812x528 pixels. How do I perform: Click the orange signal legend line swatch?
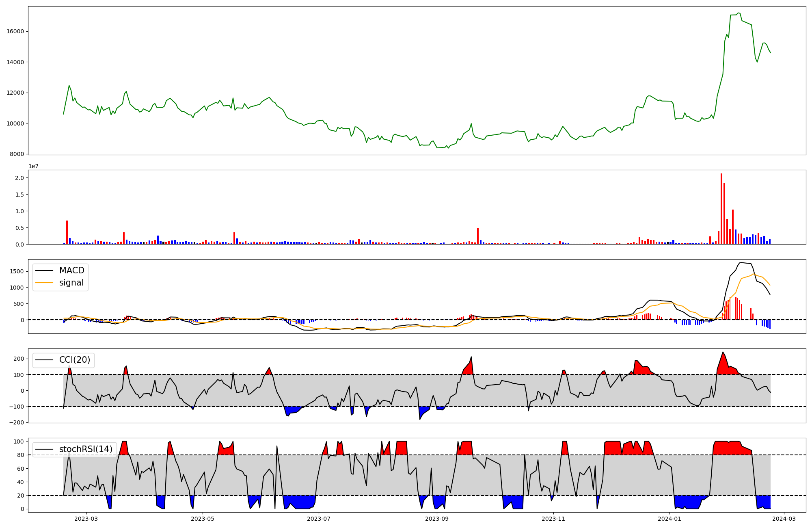click(x=44, y=283)
